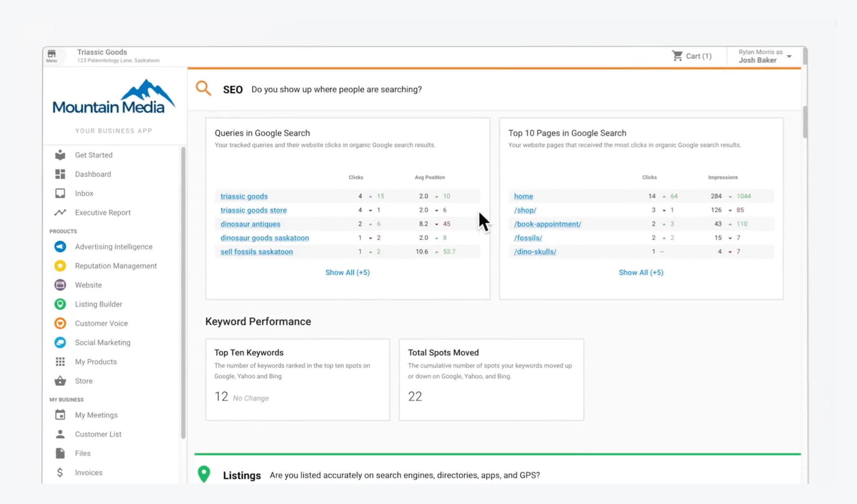Image resolution: width=857 pixels, height=504 pixels.
Task: Click the Dashboard grid icon
Action: (60, 174)
